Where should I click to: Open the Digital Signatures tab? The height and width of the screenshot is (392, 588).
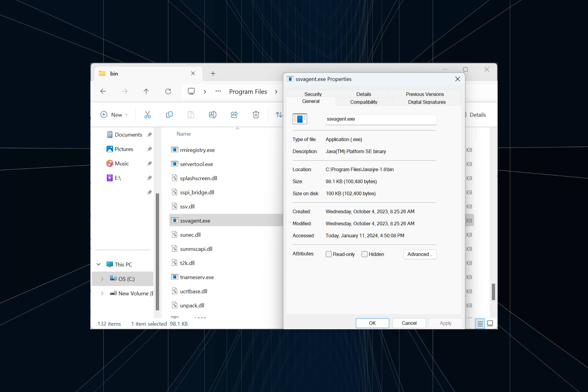[426, 102]
